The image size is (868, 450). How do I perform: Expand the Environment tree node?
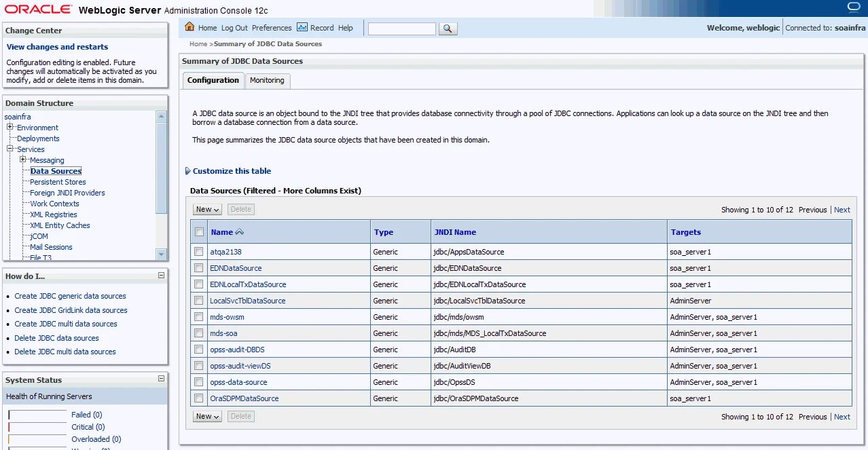pos(10,128)
